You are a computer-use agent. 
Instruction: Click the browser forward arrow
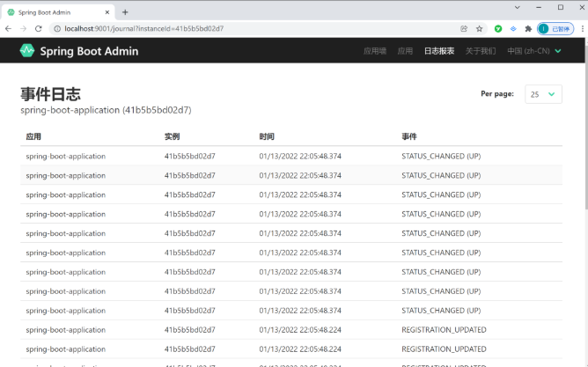[23, 28]
